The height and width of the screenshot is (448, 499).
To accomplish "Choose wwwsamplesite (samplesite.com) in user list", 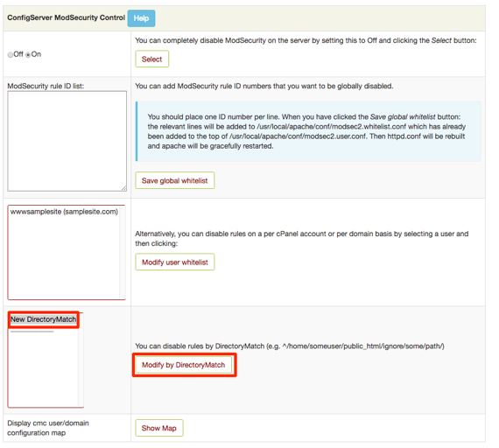I will (x=64, y=212).
